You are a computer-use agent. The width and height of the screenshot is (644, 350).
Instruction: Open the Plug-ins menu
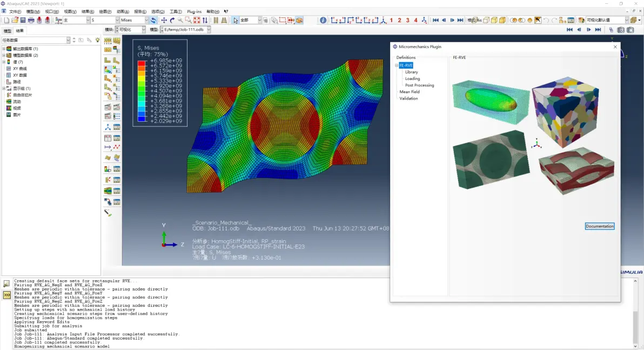coord(194,11)
